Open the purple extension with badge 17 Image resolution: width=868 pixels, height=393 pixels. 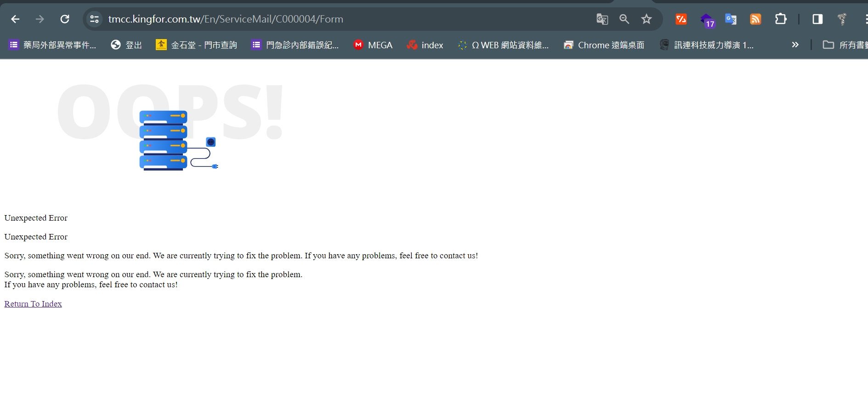707,20
